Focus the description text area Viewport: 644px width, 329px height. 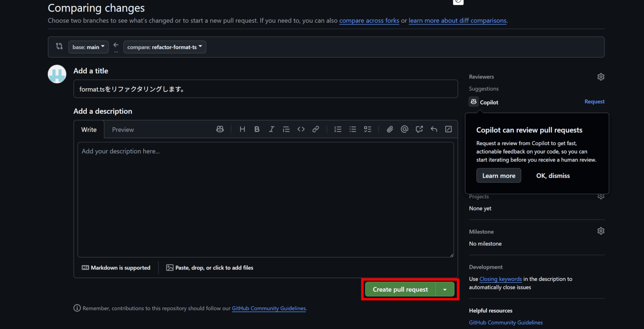(265, 200)
